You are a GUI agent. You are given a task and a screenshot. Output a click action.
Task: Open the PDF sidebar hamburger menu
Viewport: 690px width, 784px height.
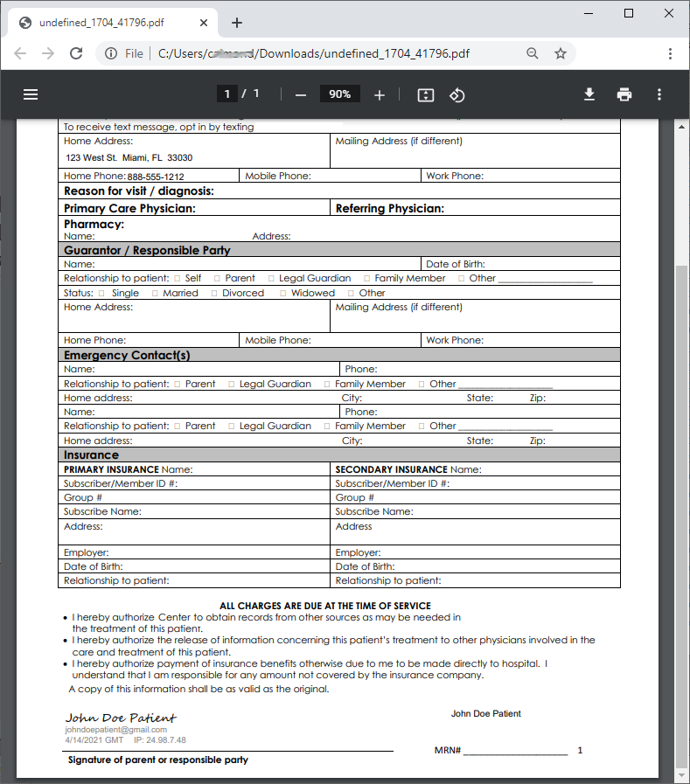(x=31, y=94)
